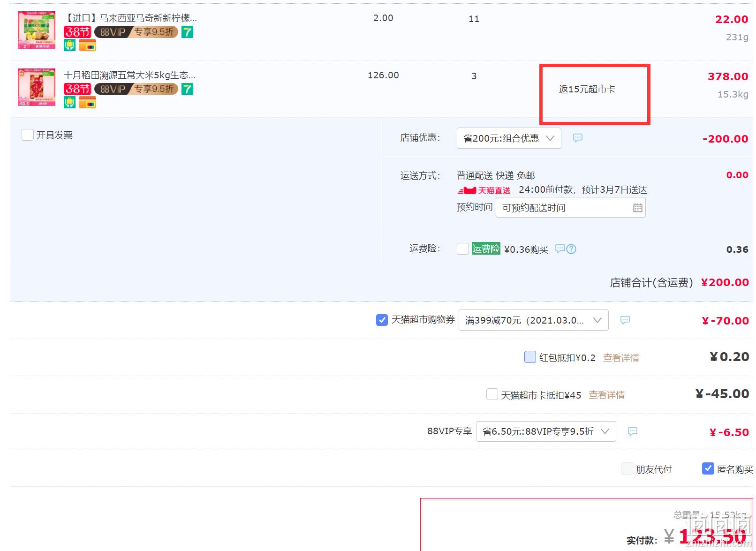Open 查看详情 link for 红包抵扣
The height and width of the screenshot is (551, 756).
click(x=621, y=358)
